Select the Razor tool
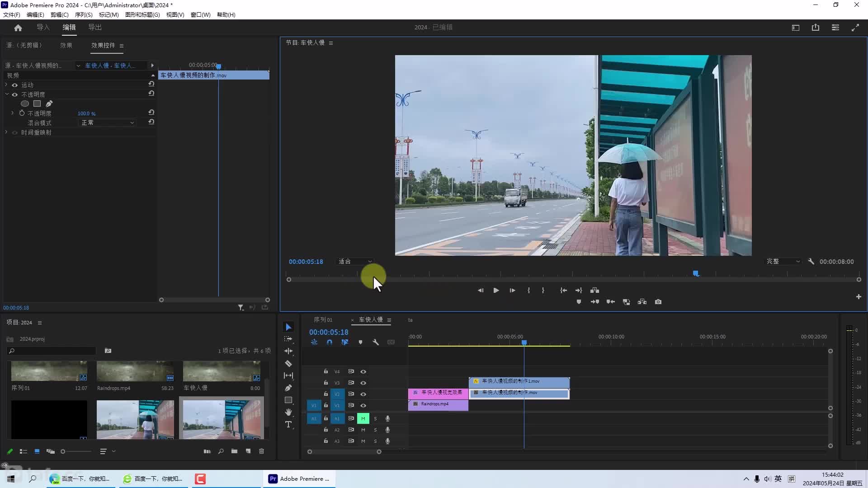 (x=288, y=363)
